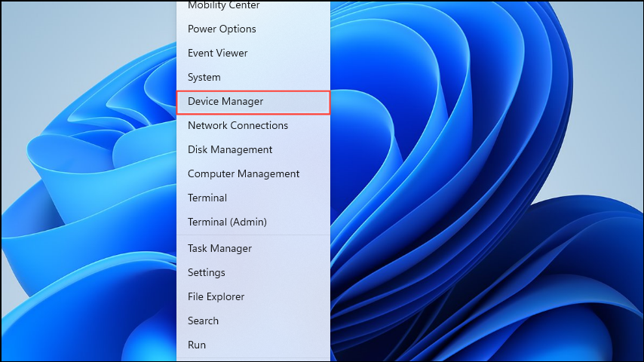Click separator line above Task Manager
This screenshot has height=362, width=644.
point(253,235)
